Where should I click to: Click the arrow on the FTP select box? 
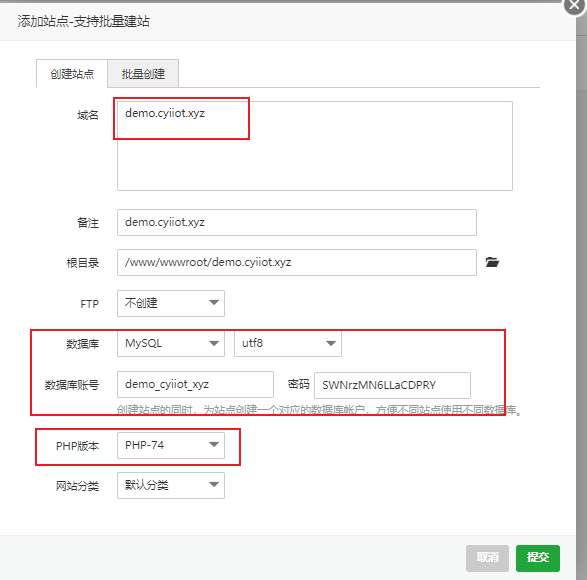pos(214,303)
